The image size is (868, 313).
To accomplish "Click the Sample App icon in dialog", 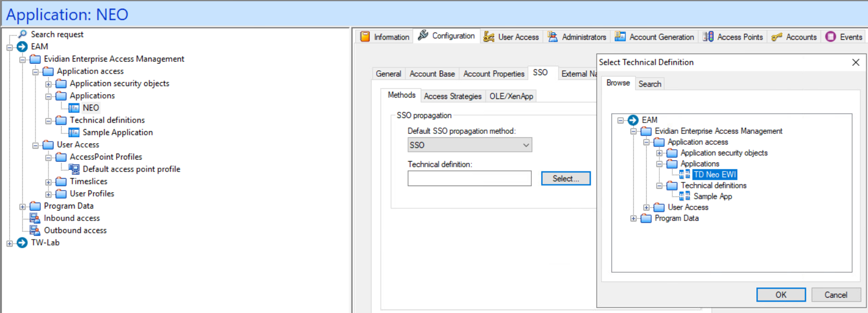I will tap(685, 197).
